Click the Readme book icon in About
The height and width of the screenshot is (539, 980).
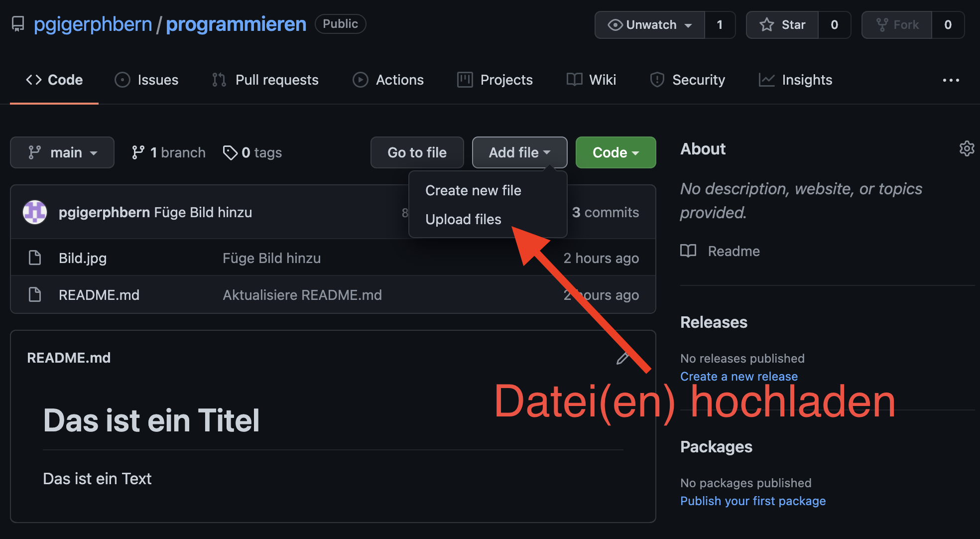[x=688, y=251]
